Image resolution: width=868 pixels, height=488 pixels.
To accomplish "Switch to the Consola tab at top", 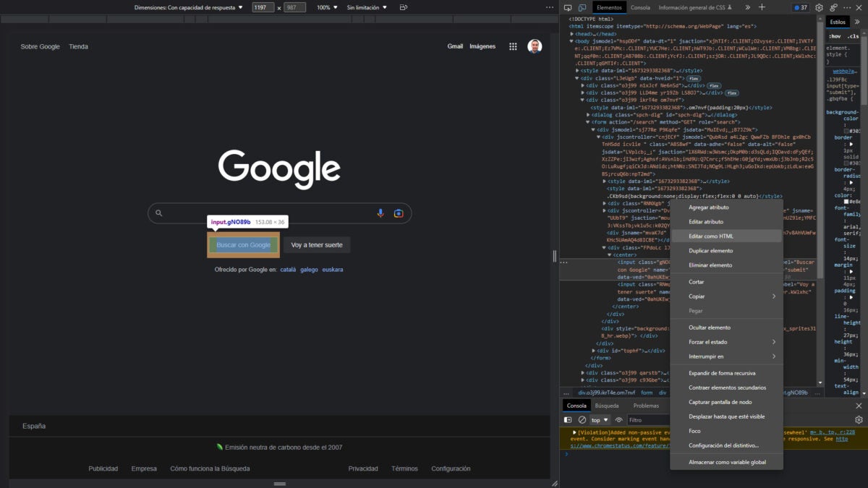I will coord(640,7).
